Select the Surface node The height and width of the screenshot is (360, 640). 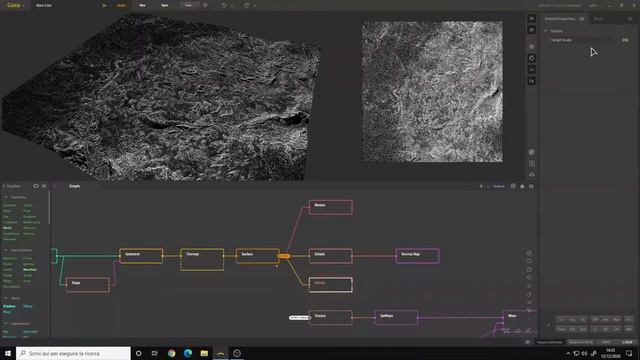pyautogui.click(x=258, y=256)
